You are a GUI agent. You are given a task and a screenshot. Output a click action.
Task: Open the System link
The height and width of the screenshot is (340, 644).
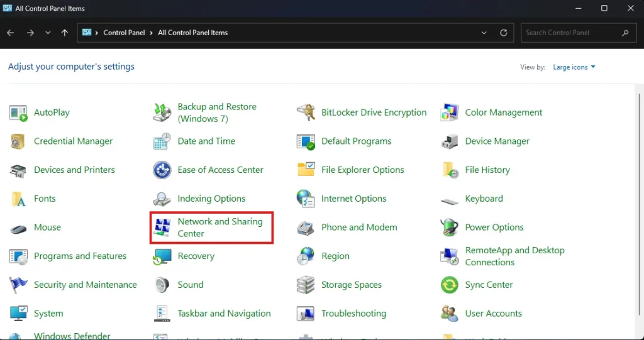[48, 314]
